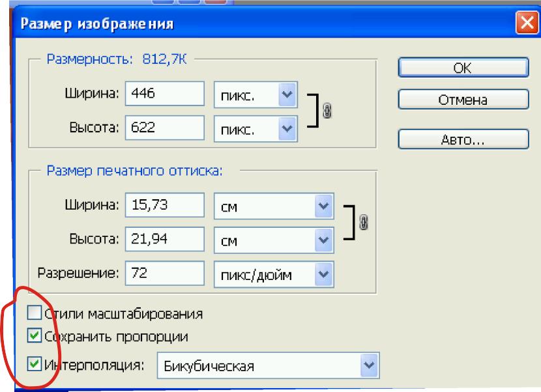Click print height field showing 21,94
The image size is (541, 392).
click(x=164, y=239)
